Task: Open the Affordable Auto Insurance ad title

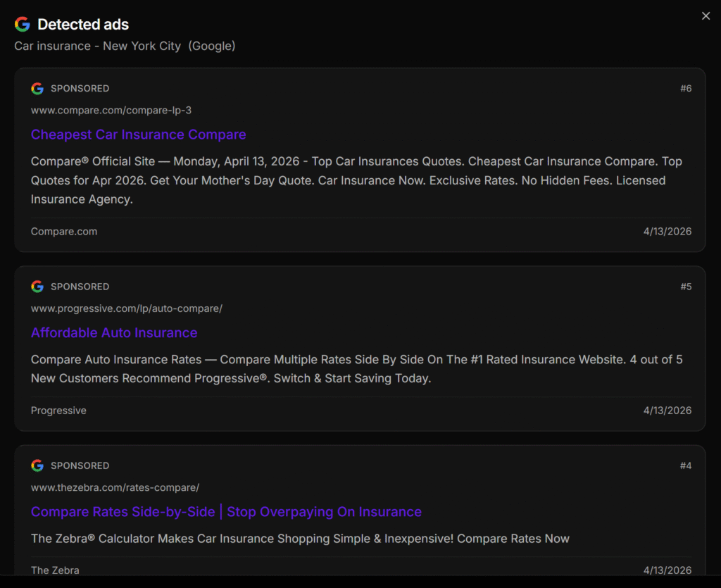Action: click(x=114, y=332)
